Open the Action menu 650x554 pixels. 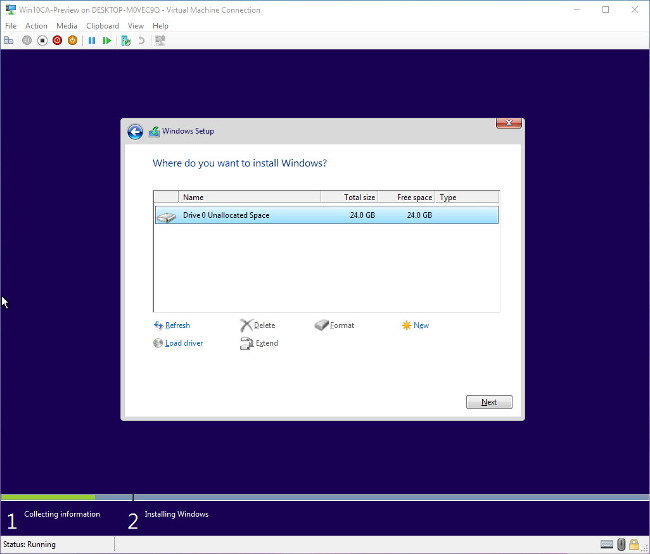[36, 26]
